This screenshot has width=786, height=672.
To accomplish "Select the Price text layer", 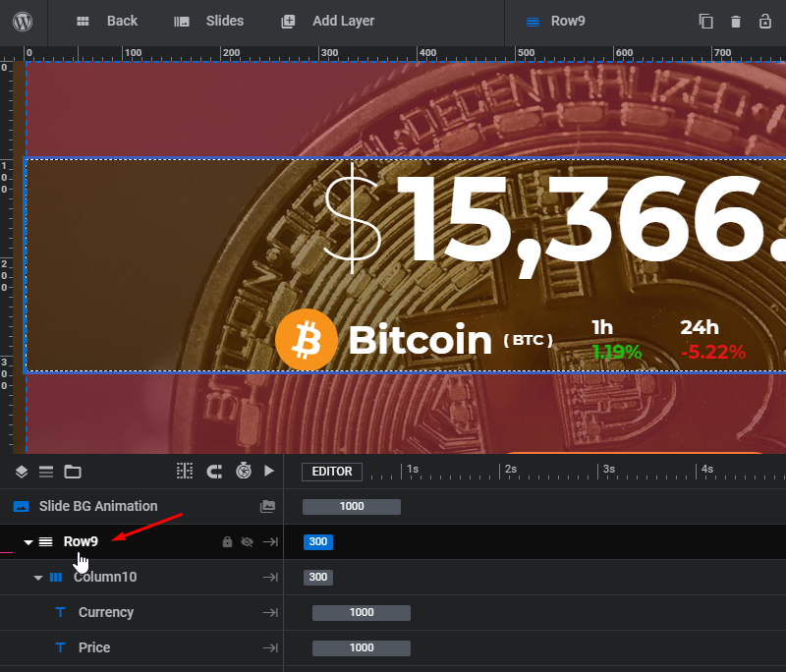I will point(94,647).
